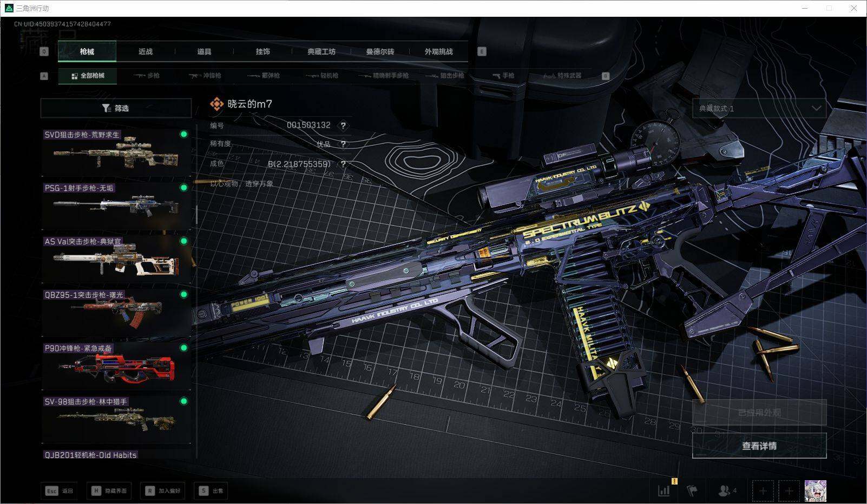Select the SVD狙击步枪-荒野求生 skin
The height and width of the screenshot is (504, 867).
point(116,152)
